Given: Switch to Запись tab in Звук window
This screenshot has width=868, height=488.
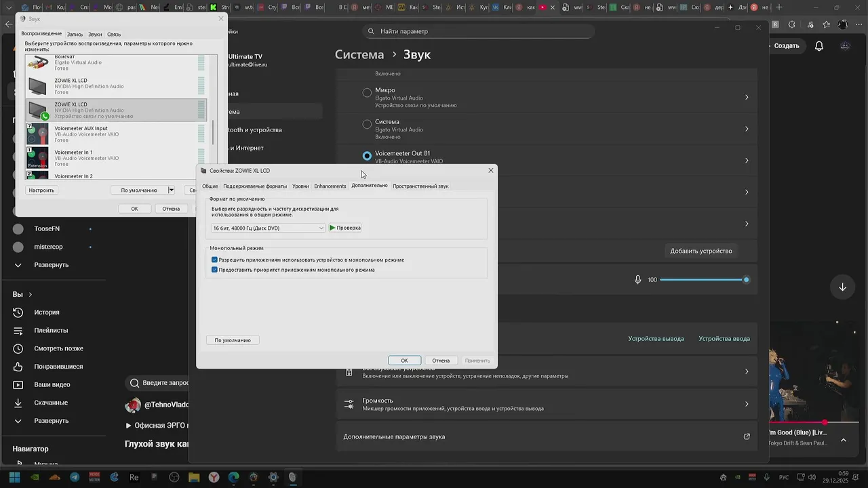Looking at the screenshot, I should coord(75,34).
